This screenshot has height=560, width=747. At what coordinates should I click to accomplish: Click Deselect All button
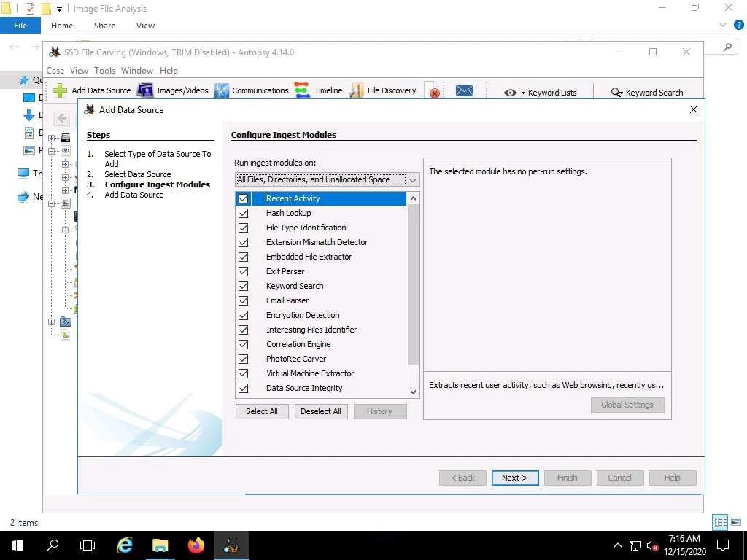click(321, 411)
